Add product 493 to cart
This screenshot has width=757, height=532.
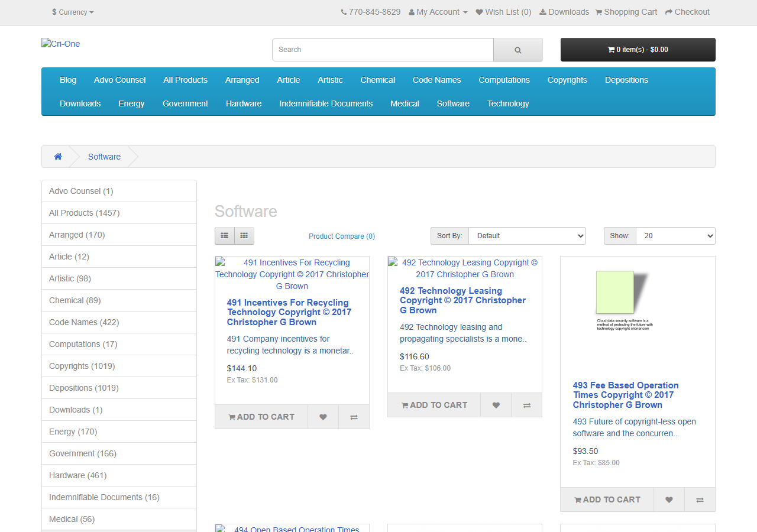[x=607, y=499]
